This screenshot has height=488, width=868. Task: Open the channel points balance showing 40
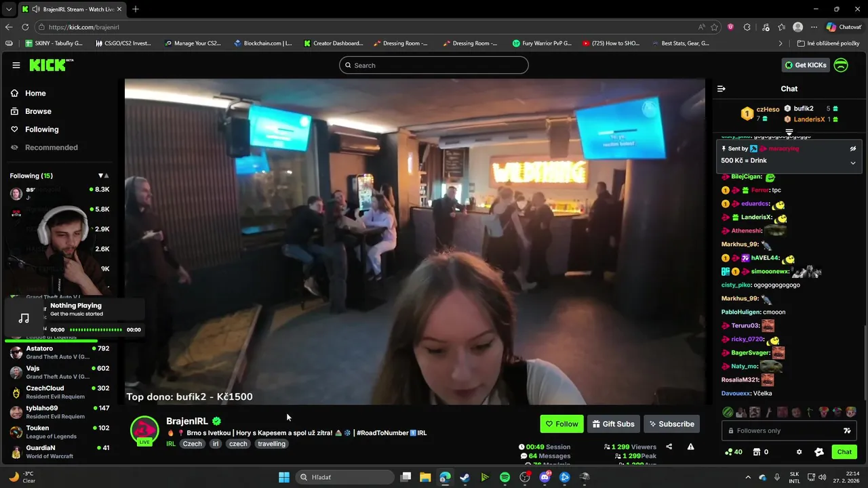pos(734,452)
